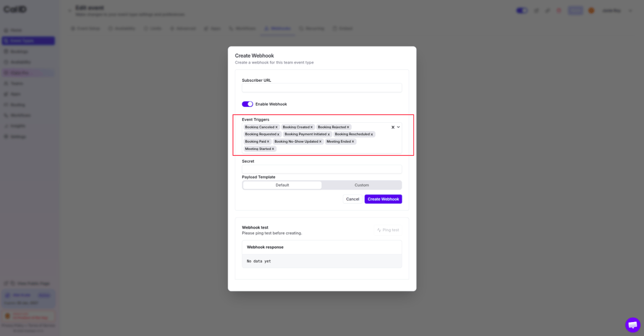Click 'Please ping test before creating.' text

(272, 233)
